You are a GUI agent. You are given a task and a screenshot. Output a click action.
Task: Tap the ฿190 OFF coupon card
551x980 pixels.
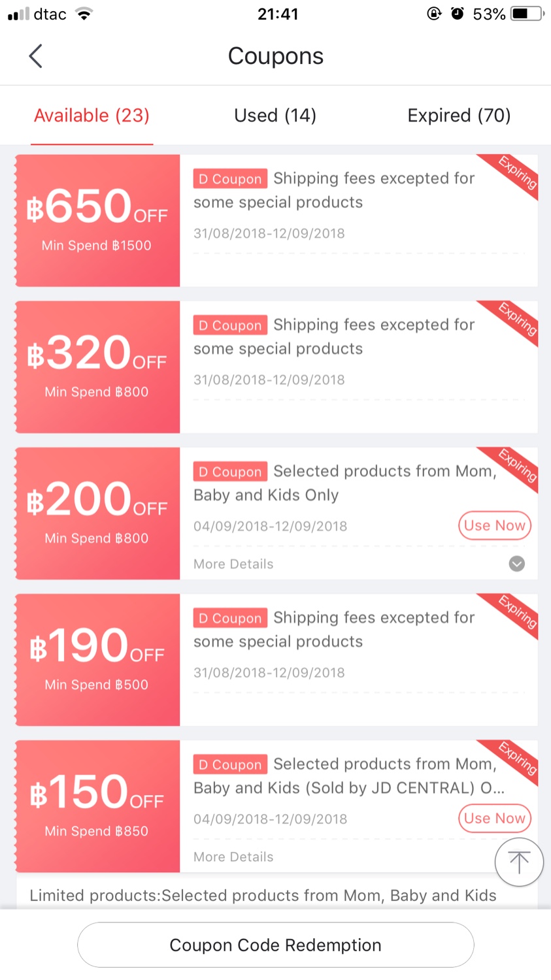pyautogui.click(x=98, y=659)
